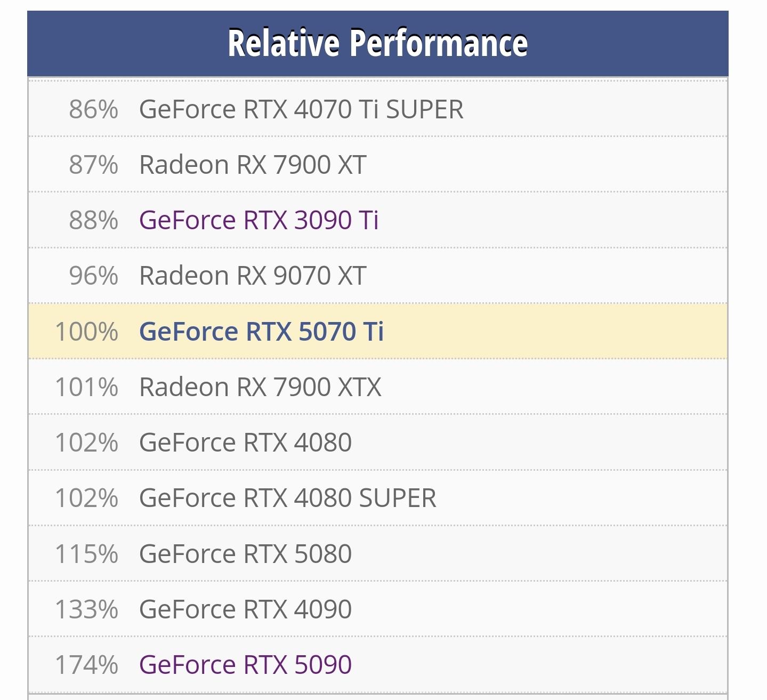Click the 88% performance value
Image resolution: width=767 pixels, height=700 pixels.
click(x=93, y=220)
